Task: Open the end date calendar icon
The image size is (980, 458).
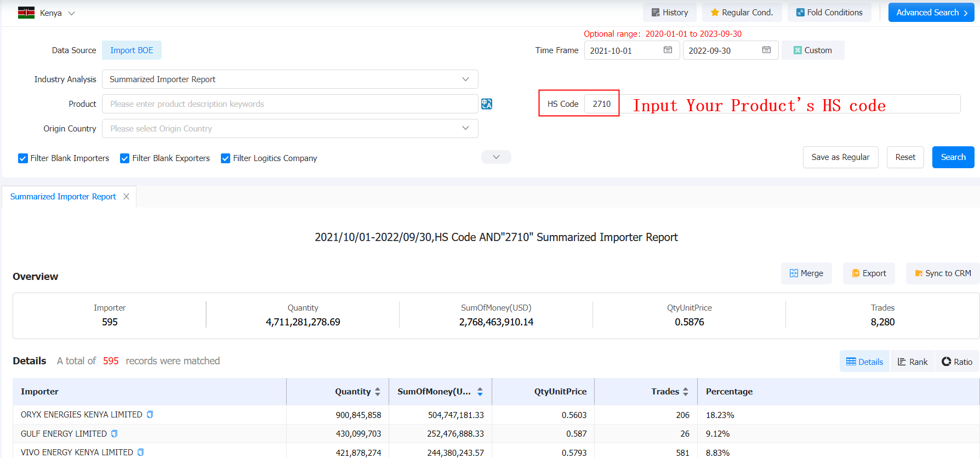Action: coord(766,50)
